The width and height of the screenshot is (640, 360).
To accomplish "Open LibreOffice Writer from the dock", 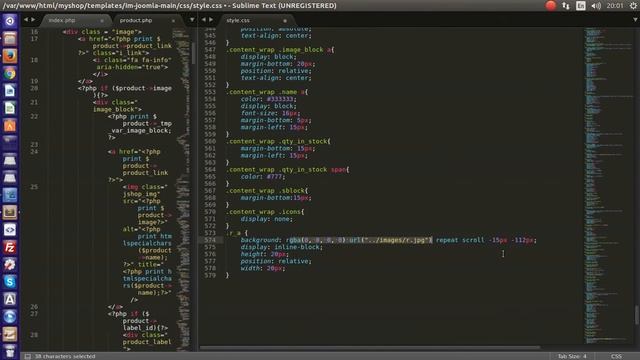I will pyautogui.click(x=10, y=91).
